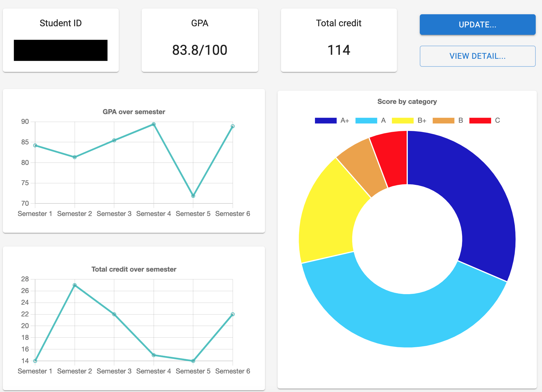Click the 'A+' legend label text

(x=345, y=120)
